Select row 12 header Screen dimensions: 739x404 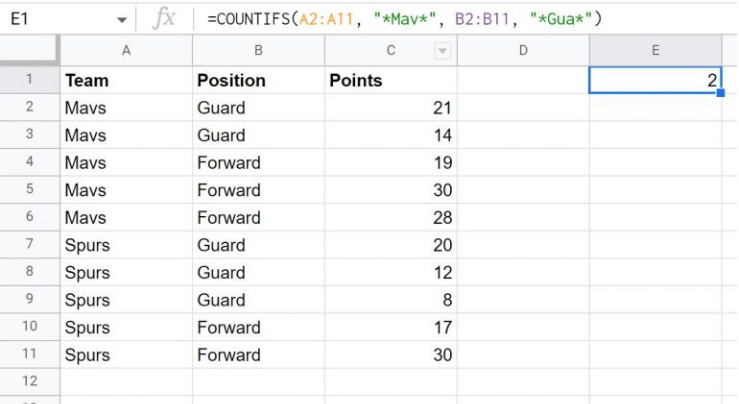point(29,382)
